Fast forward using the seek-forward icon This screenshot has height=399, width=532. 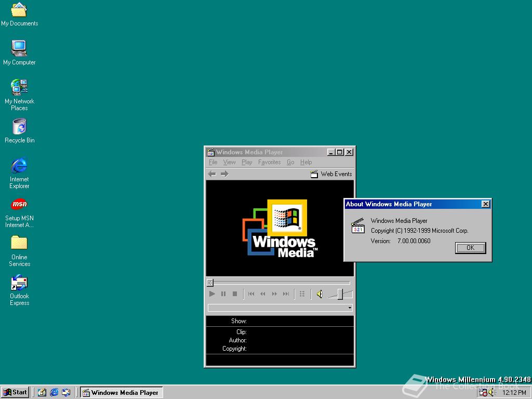coord(274,294)
